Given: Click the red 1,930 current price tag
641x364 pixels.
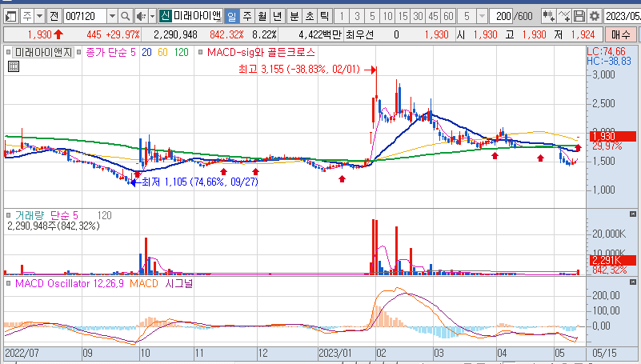Looking at the screenshot, I should click(x=613, y=137).
